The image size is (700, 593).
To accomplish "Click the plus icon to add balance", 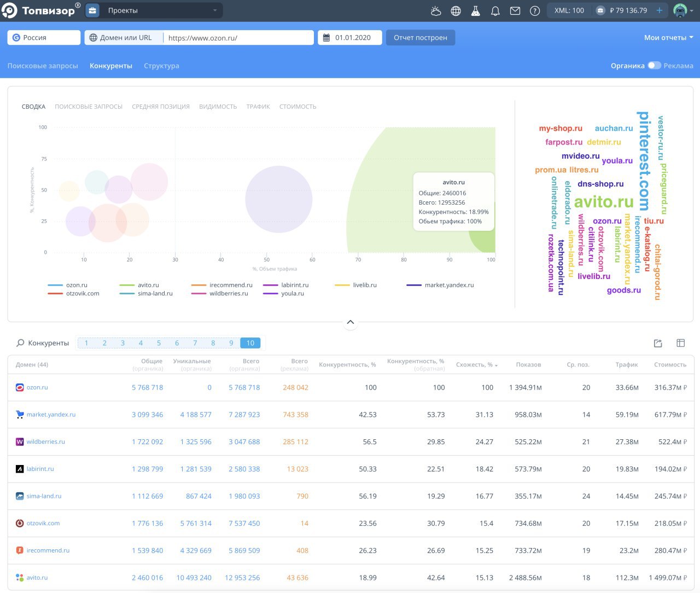I will click(660, 10).
